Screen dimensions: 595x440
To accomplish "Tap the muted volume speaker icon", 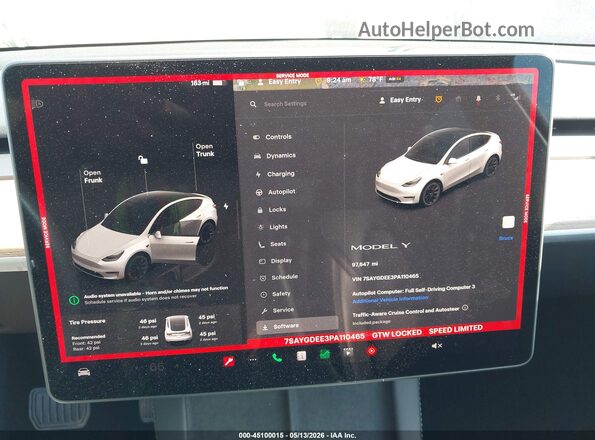I will pyautogui.click(x=437, y=346).
